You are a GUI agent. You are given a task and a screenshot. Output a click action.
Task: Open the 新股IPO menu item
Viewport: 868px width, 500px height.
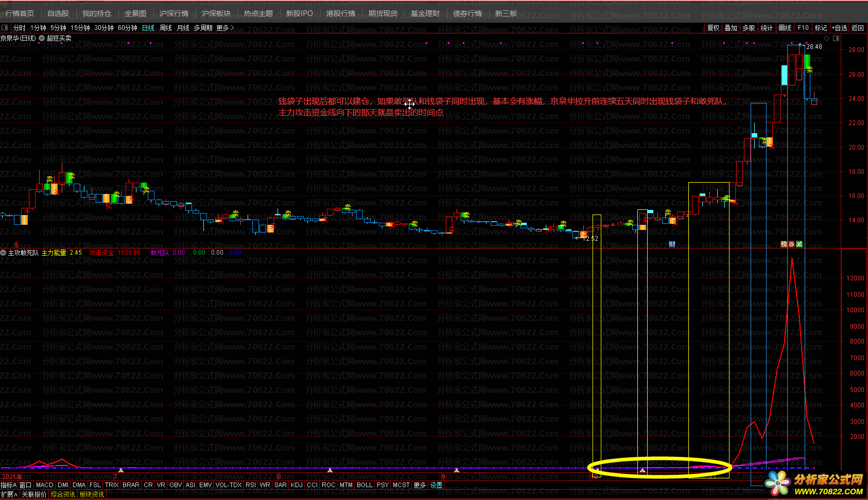tap(299, 13)
